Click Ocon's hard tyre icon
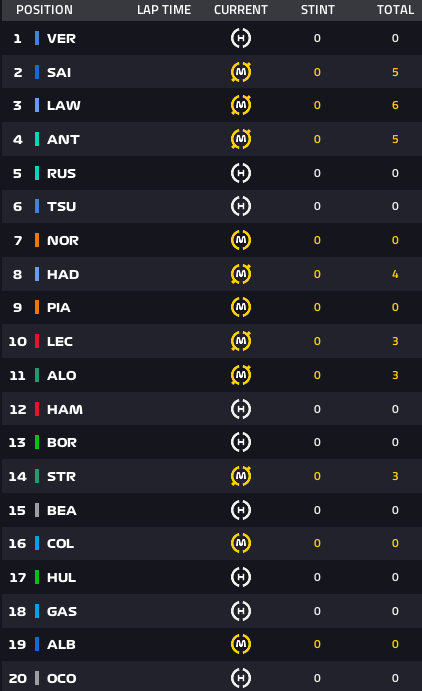Image resolution: width=422 pixels, height=691 pixels. [241, 678]
